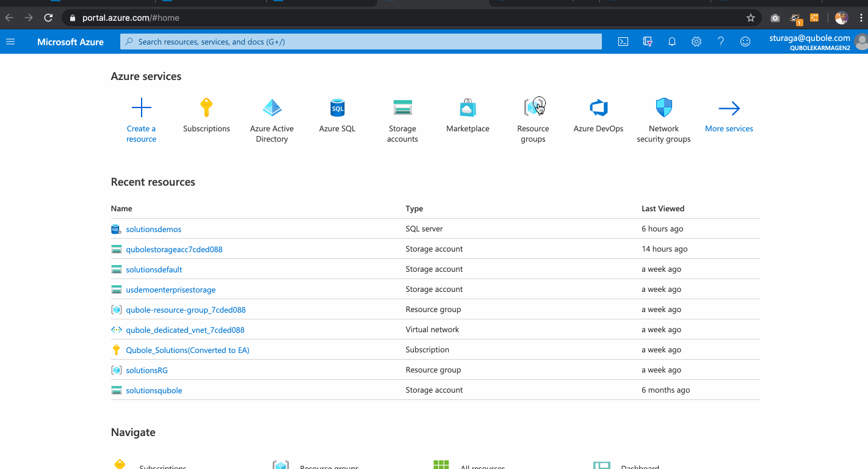Open the notifications bell

point(672,42)
